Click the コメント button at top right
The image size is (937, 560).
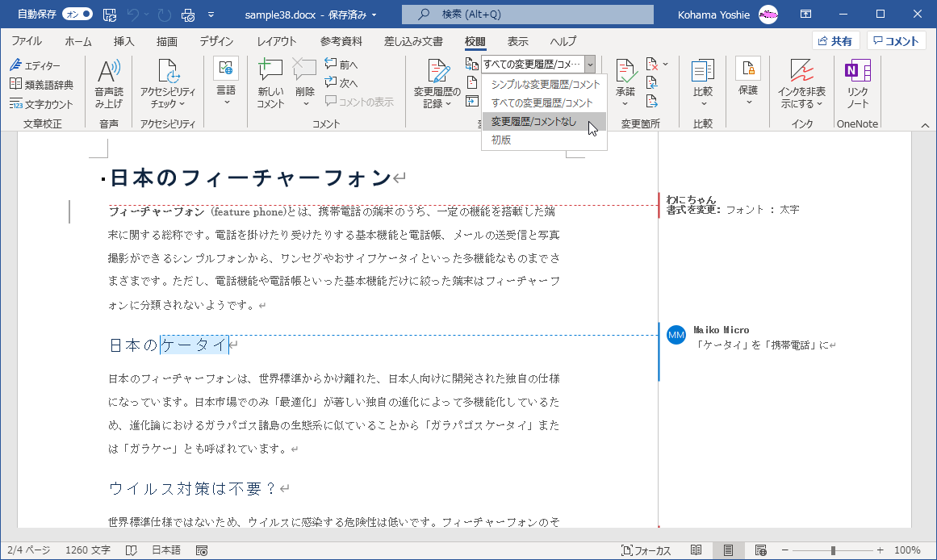point(896,41)
